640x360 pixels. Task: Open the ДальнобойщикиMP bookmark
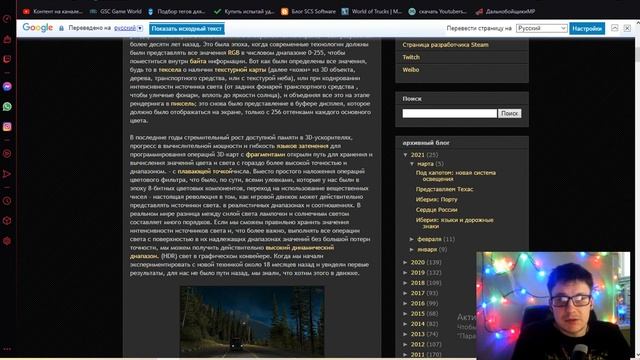pyautogui.click(x=505, y=11)
